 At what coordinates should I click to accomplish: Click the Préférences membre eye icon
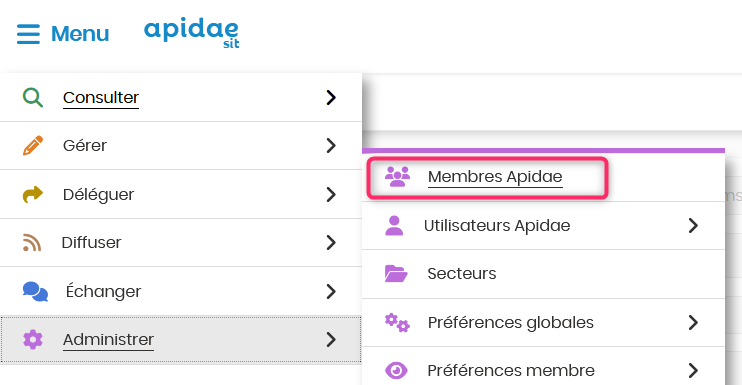click(396, 370)
